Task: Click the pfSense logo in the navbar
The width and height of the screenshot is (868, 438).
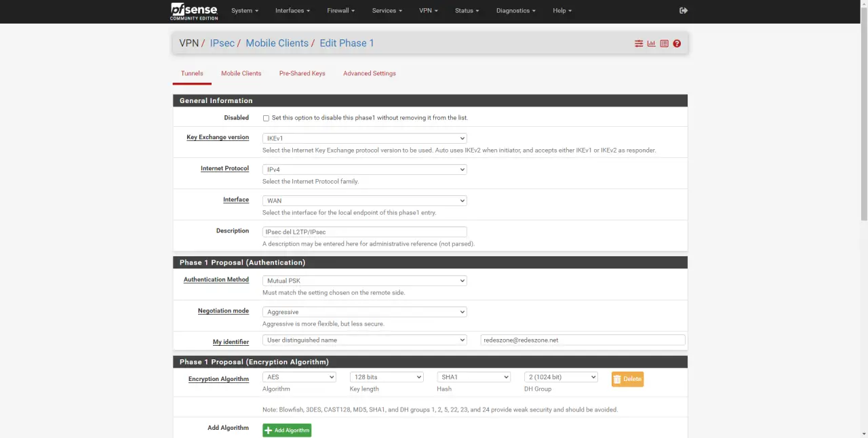Action: pyautogui.click(x=194, y=12)
